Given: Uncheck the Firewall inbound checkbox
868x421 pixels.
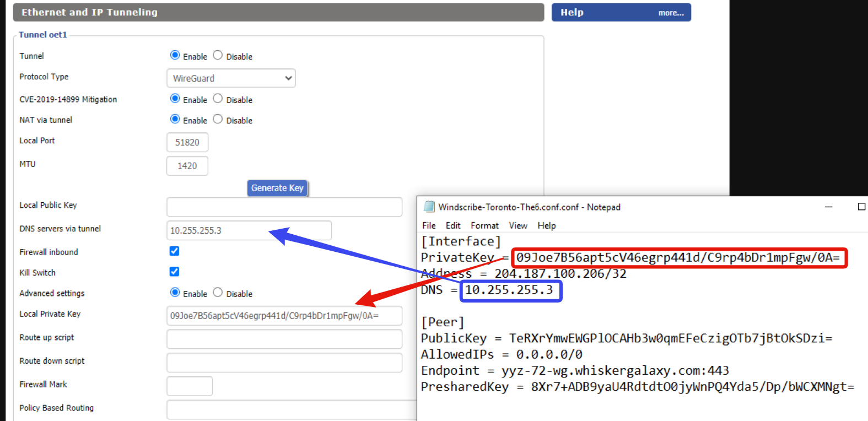Looking at the screenshot, I should point(174,251).
